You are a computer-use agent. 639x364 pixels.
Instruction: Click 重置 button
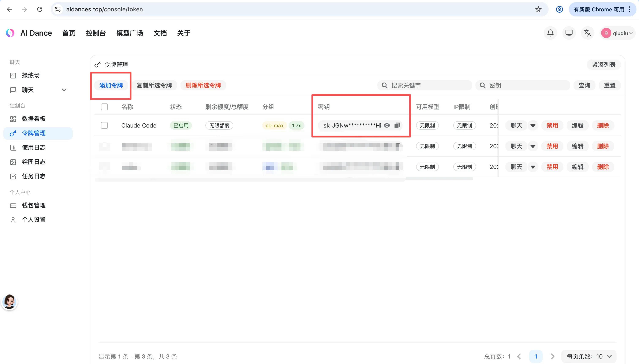pos(610,85)
